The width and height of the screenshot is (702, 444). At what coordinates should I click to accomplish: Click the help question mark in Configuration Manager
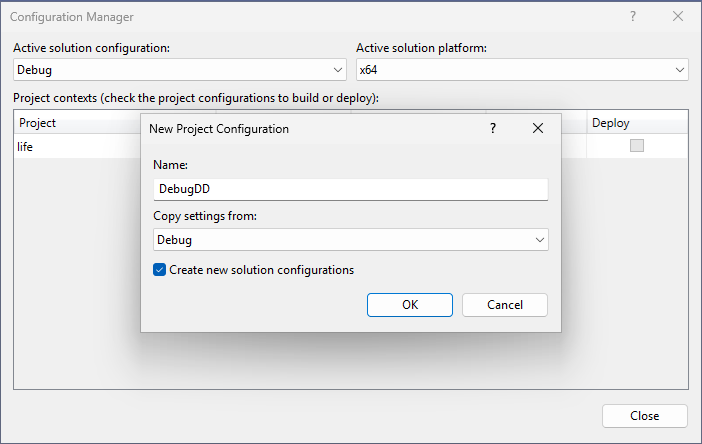tap(632, 17)
